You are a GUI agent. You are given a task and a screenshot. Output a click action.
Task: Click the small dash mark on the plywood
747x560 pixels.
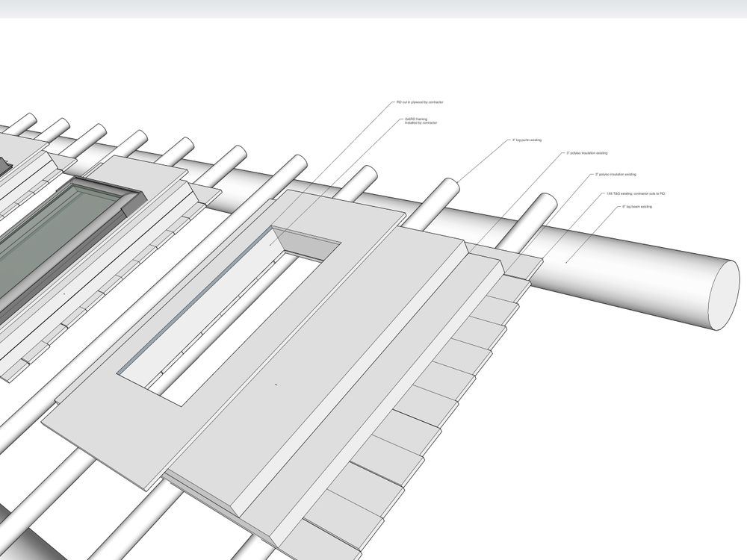(276, 385)
